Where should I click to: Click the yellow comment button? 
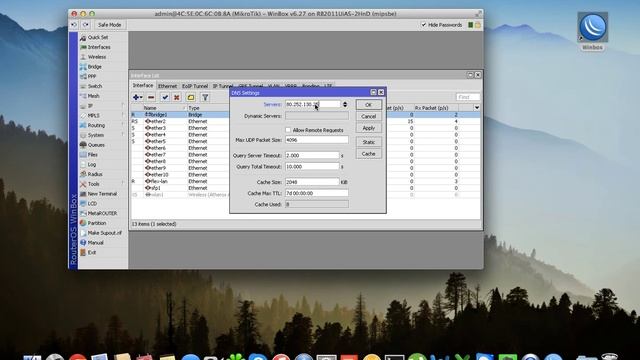(191, 98)
